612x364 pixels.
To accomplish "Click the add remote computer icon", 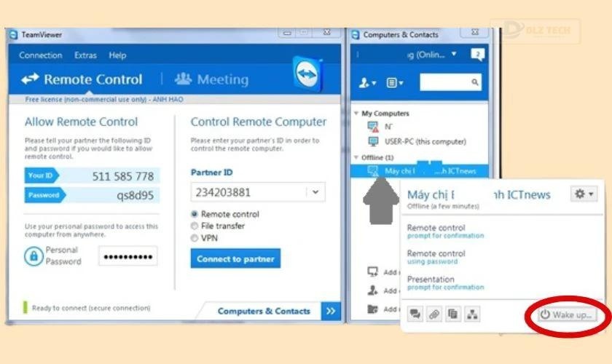I will 373,272.
